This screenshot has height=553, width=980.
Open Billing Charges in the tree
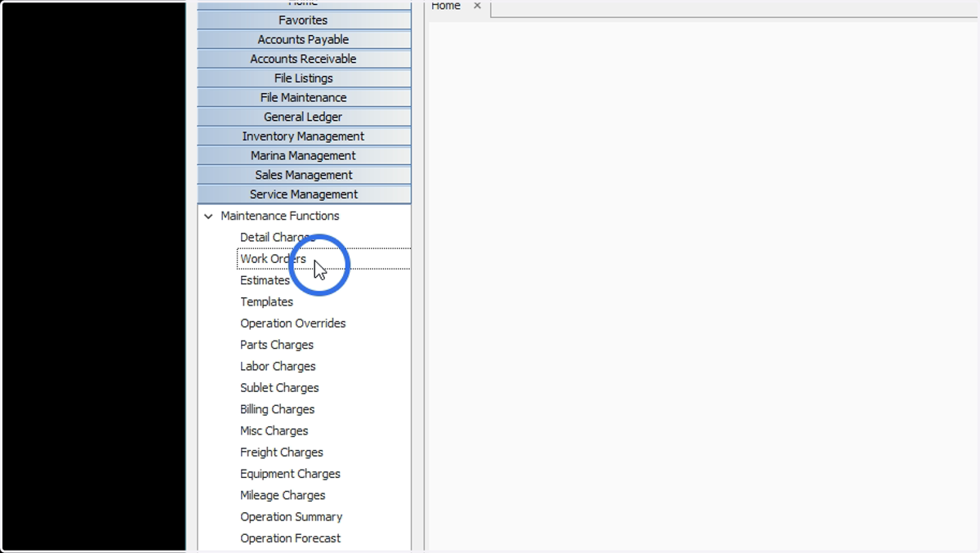[x=277, y=409]
